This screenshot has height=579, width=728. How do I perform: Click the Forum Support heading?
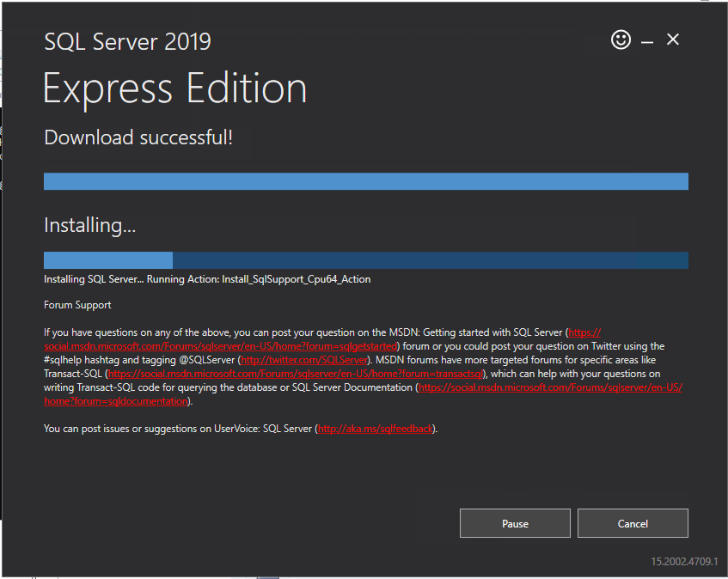click(77, 305)
